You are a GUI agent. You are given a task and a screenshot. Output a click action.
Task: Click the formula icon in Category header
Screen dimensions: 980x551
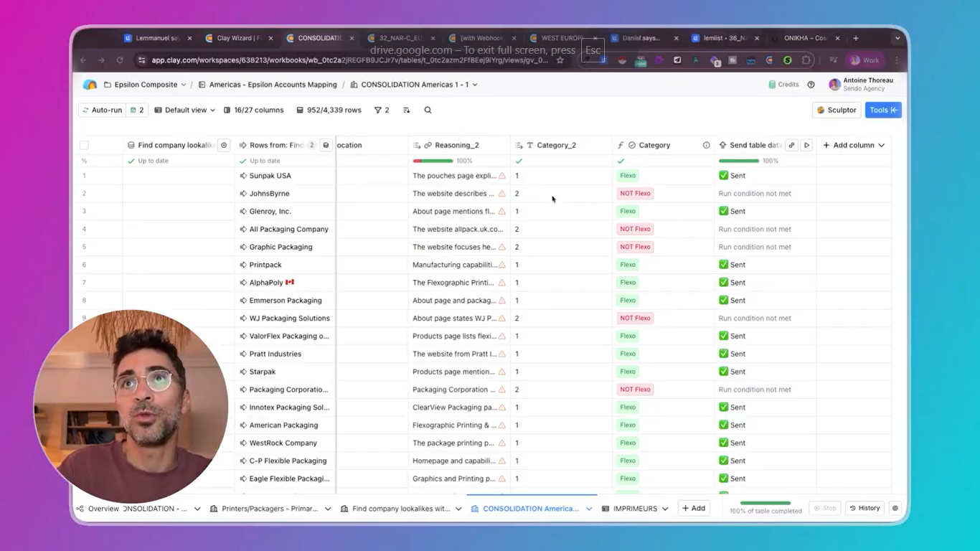(x=621, y=145)
